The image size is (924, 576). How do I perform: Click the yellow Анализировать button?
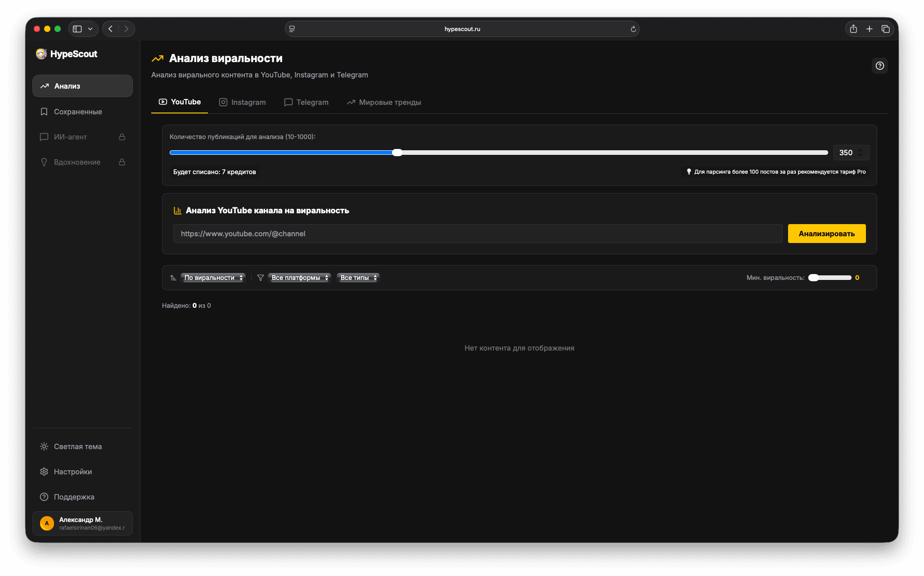pyautogui.click(x=827, y=234)
